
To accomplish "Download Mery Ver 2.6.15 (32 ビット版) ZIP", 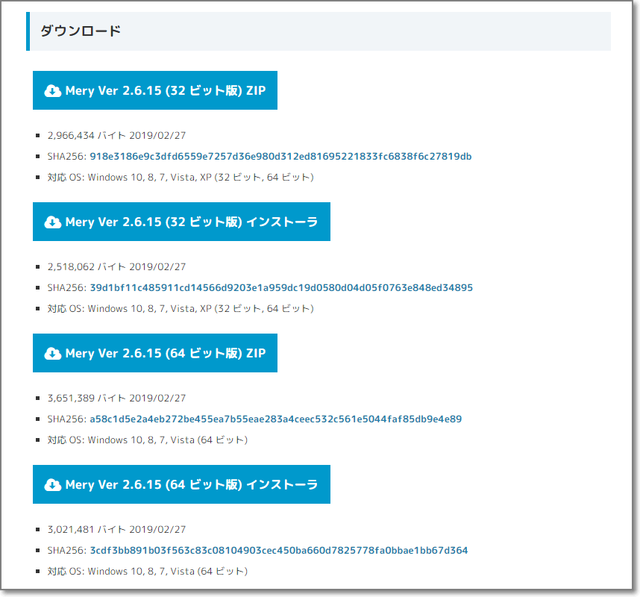I will (x=164, y=90).
